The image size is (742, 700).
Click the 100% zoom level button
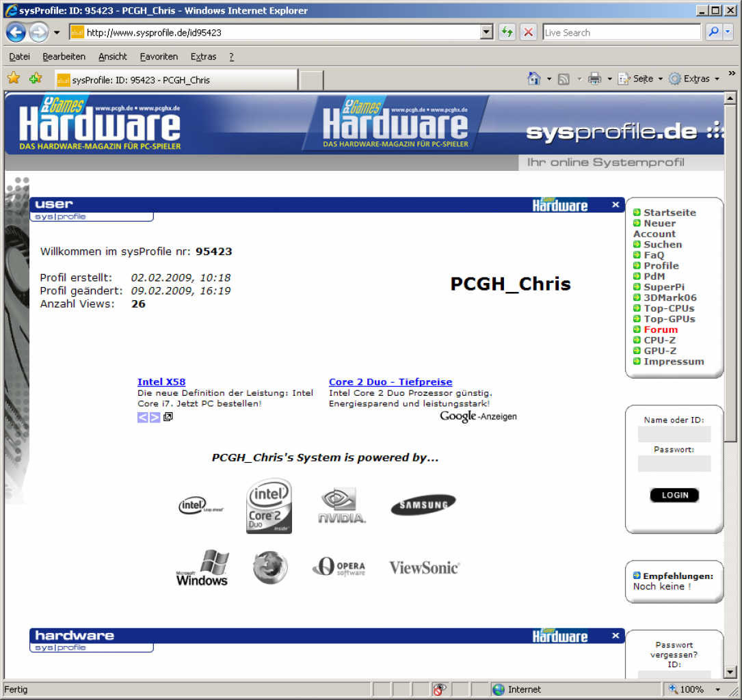click(687, 689)
